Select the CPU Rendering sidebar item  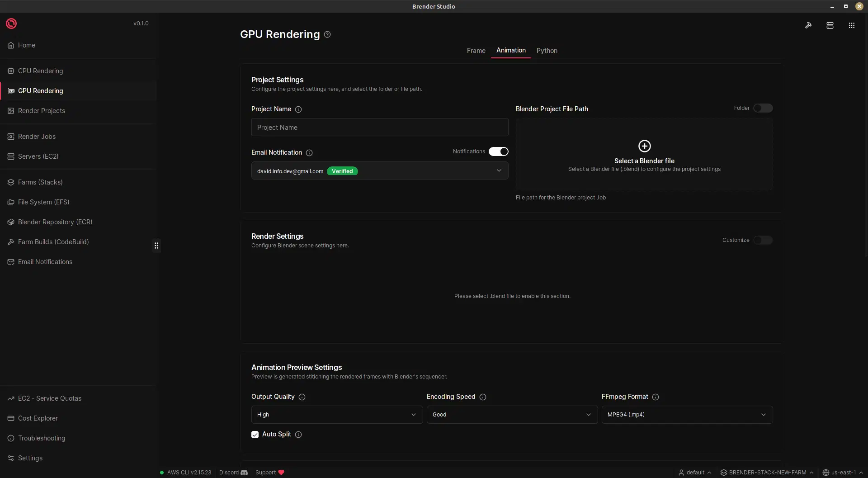click(x=40, y=71)
